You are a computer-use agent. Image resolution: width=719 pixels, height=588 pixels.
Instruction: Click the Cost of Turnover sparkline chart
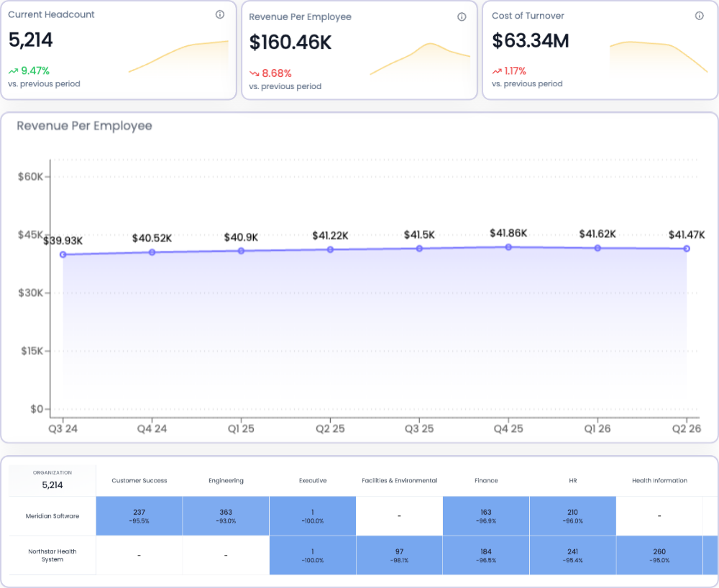659,56
